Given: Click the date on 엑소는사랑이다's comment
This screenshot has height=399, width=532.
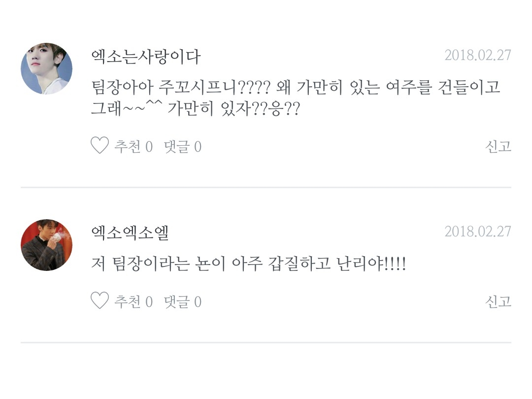Looking at the screenshot, I should [477, 55].
